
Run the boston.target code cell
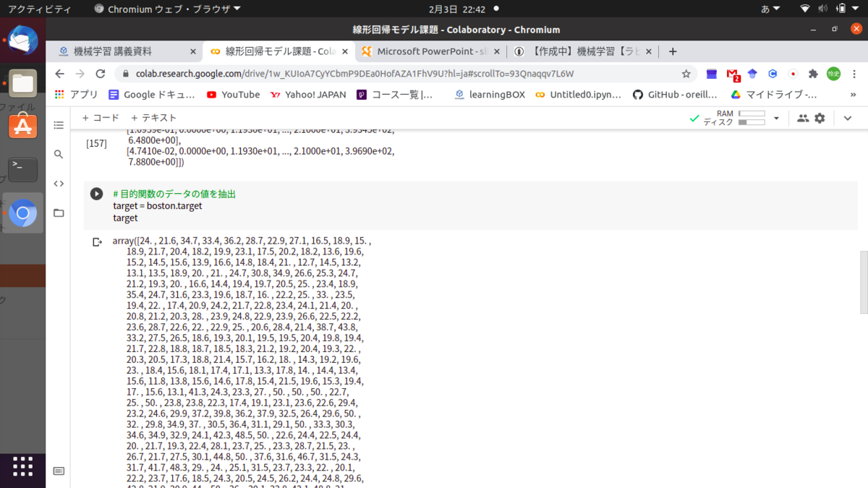(96, 194)
